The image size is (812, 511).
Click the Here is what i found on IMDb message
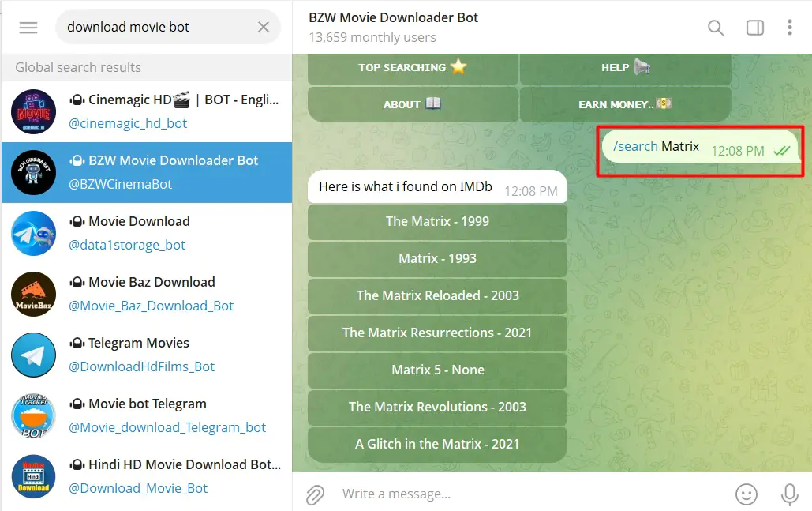(438, 187)
